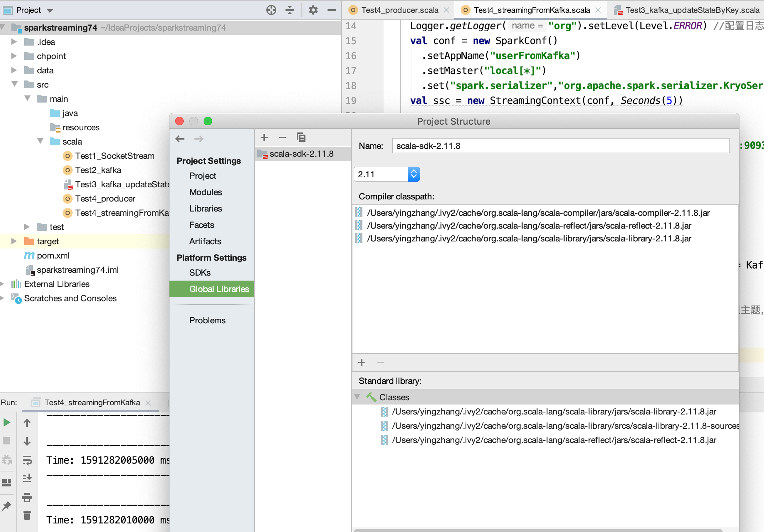Add a new global library with plus icon

coord(264,137)
